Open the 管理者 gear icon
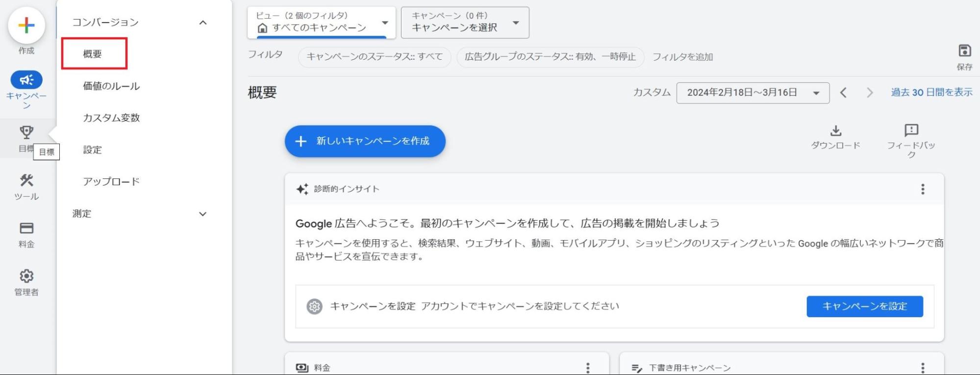Viewport: 980px width, 375px height. pyautogui.click(x=26, y=276)
